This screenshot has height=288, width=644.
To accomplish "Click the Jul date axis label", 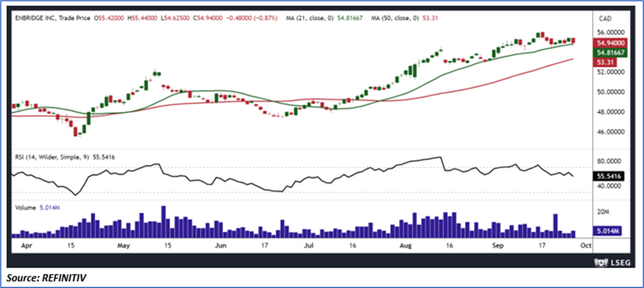I will pos(308,246).
